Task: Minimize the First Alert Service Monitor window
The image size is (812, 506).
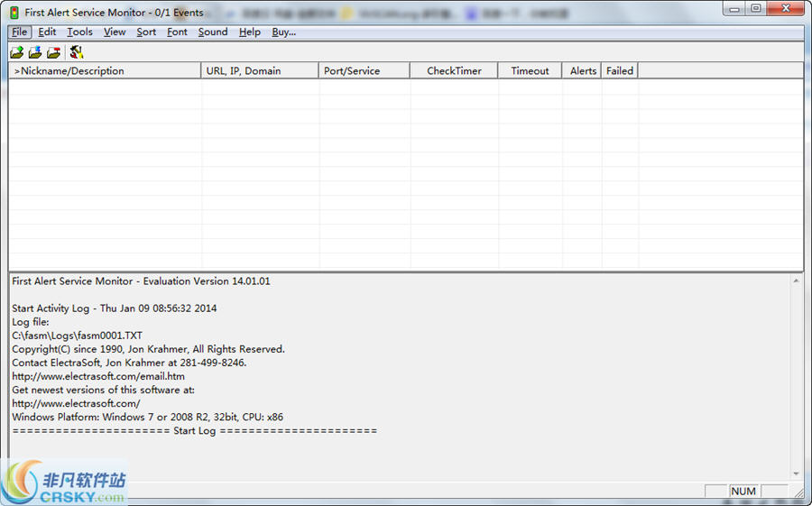Action: 734,8
